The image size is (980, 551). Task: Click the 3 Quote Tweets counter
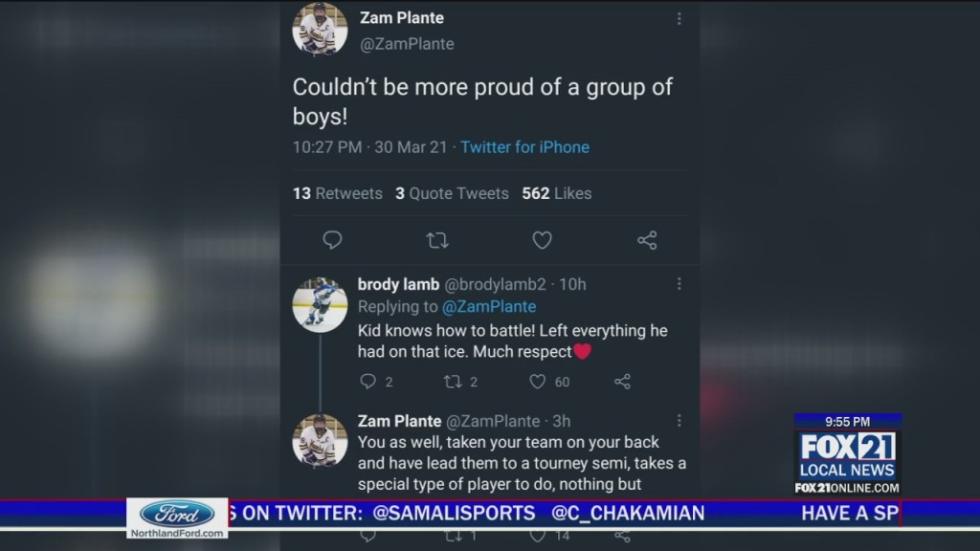(x=451, y=193)
